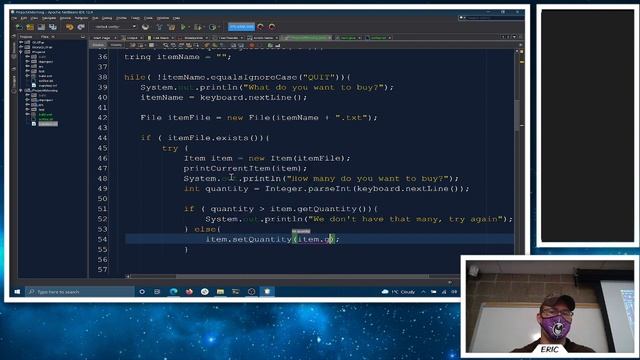
Task: Open the File menu
Action: click(14, 18)
